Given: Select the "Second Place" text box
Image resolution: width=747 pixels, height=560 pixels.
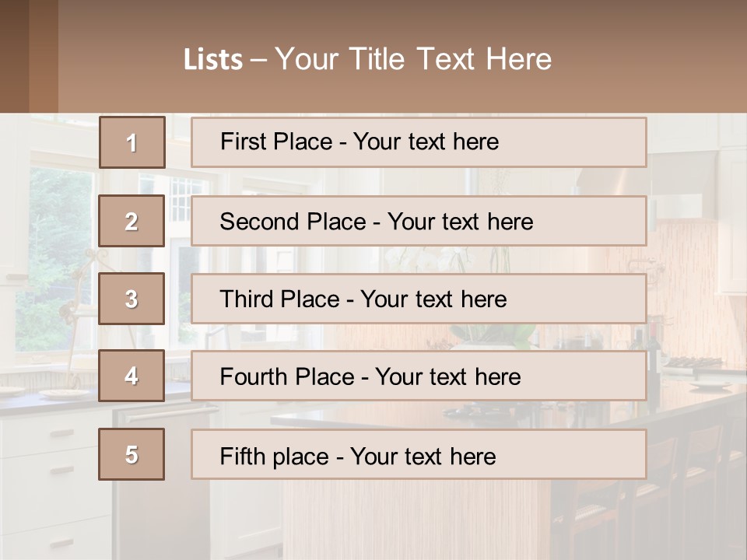Looking at the screenshot, I should click(x=419, y=222).
